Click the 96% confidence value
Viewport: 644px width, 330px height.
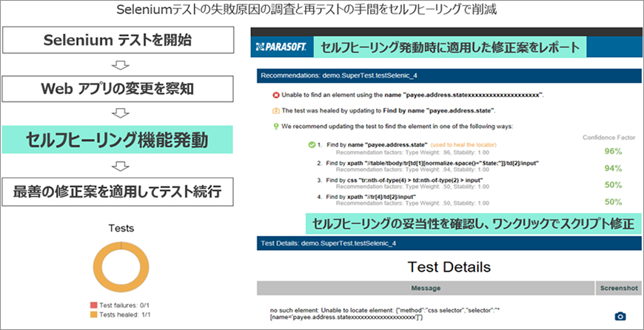tap(613, 151)
